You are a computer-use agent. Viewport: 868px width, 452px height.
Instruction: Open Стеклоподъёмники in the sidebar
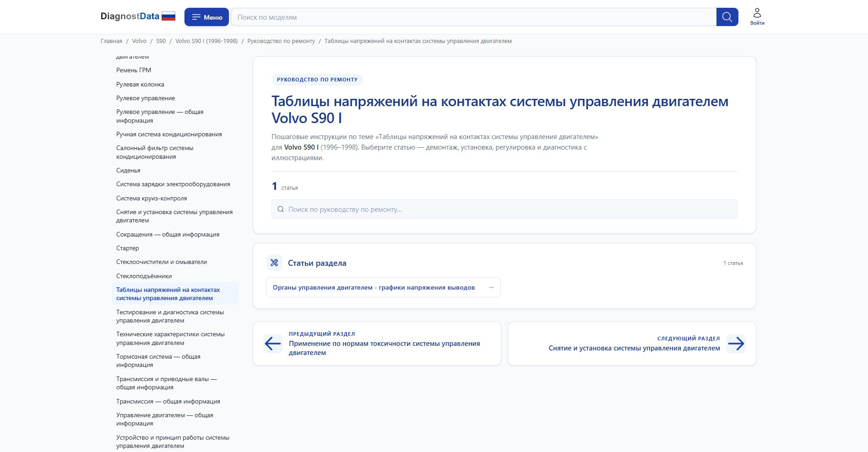(144, 276)
